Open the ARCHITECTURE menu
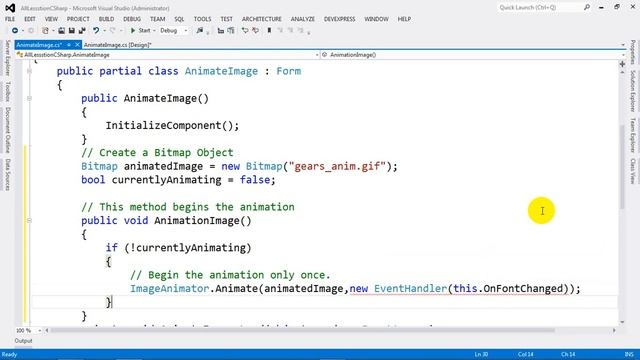Viewport: 640px width, 360px height. pos(262,19)
